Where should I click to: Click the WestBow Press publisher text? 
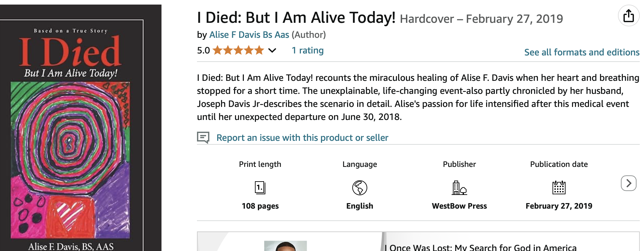[459, 206]
